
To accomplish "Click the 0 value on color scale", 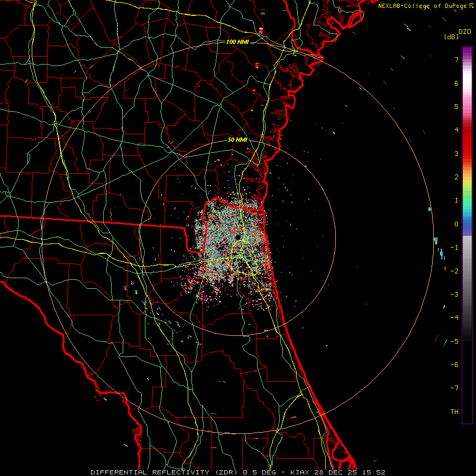I will coord(456,224).
